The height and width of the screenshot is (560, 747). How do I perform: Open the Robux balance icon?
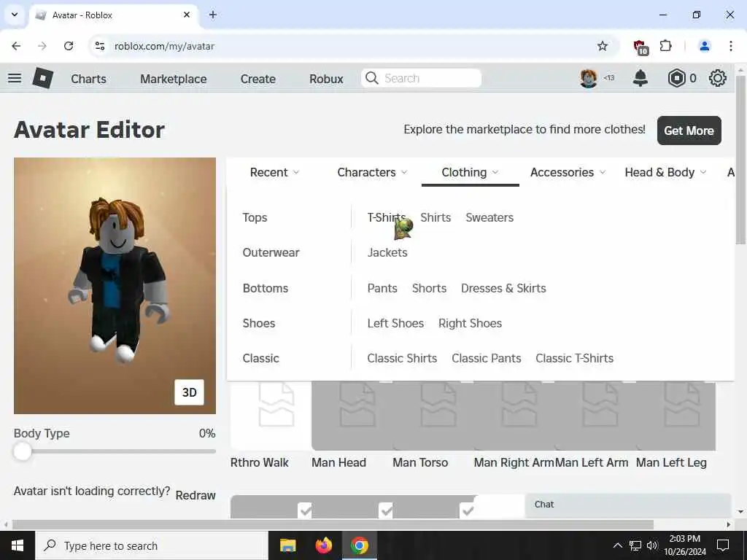pyautogui.click(x=676, y=78)
